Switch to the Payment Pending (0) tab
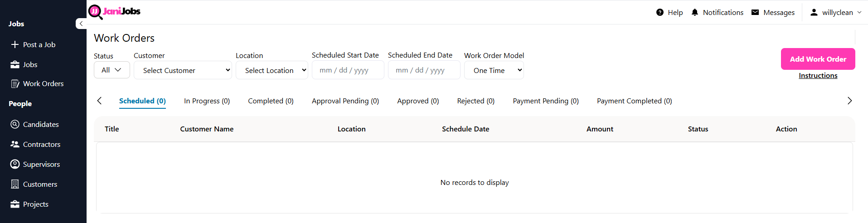Screen dimensions: 868x223 (x=546, y=101)
